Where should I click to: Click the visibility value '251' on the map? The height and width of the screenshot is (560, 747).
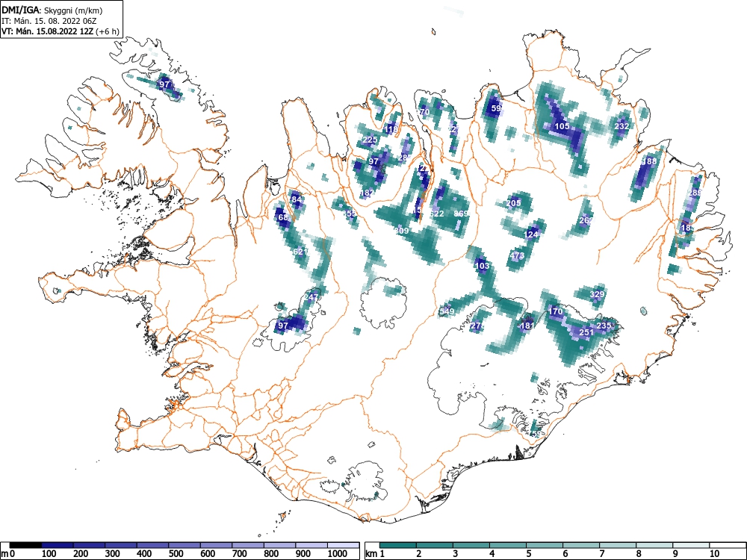[x=586, y=332]
